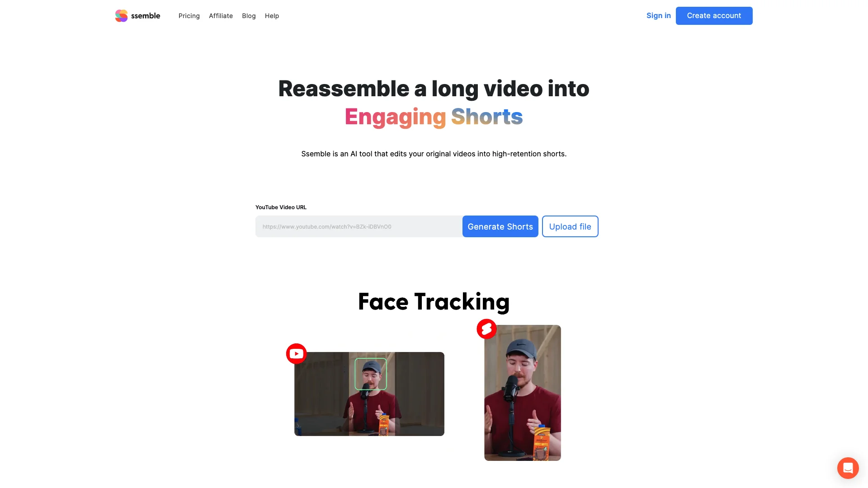Viewport: 868px width, 488px height.
Task: Click the Help navigation link
Action: (272, 15)
